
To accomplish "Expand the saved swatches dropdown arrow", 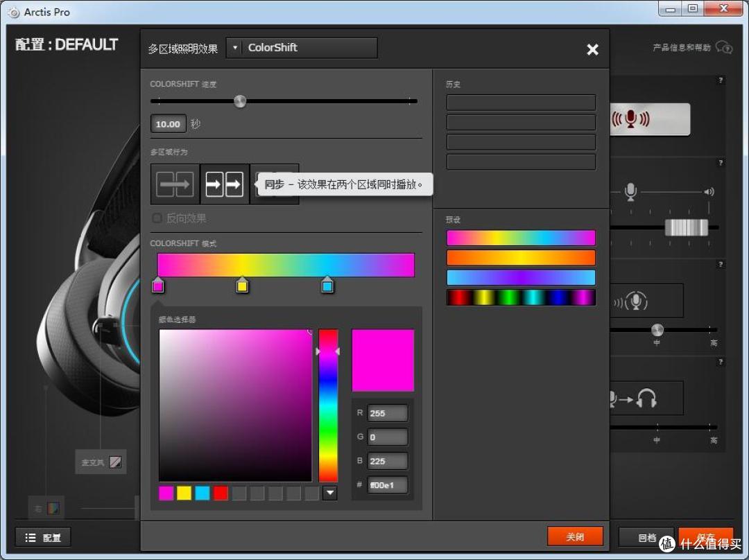I will 329,493.
